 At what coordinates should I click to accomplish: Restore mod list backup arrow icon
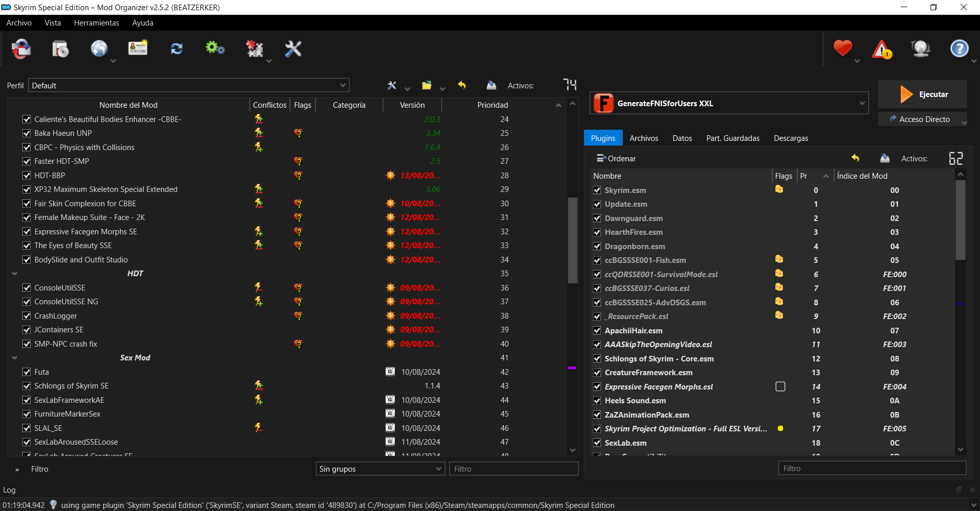coord(462,85)
